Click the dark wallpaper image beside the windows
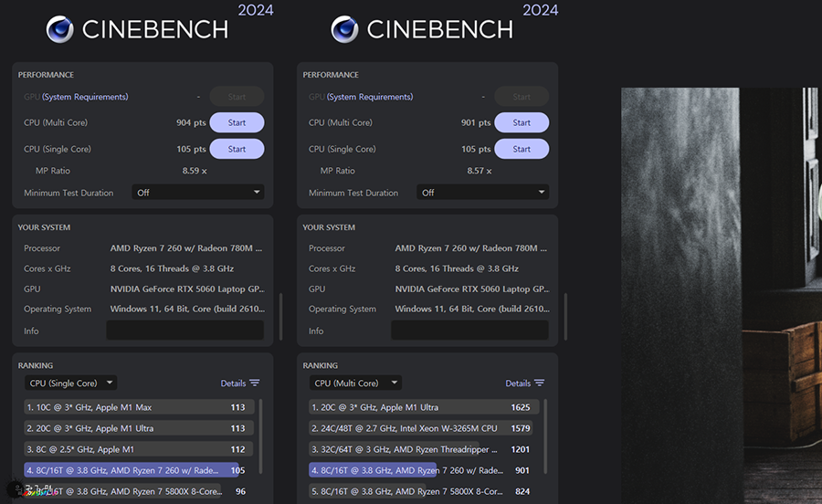This screenshot has height=504, width=822. pos(722,296)
